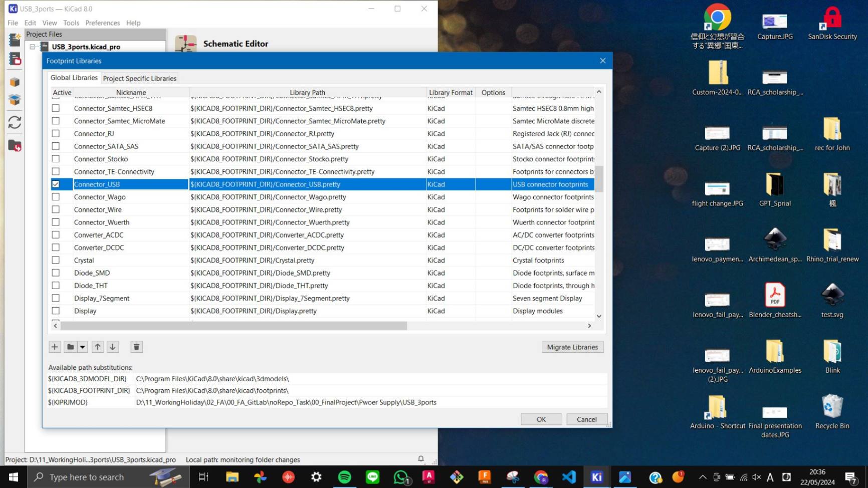Open File Explorer from taskbar

pos(232,477)
